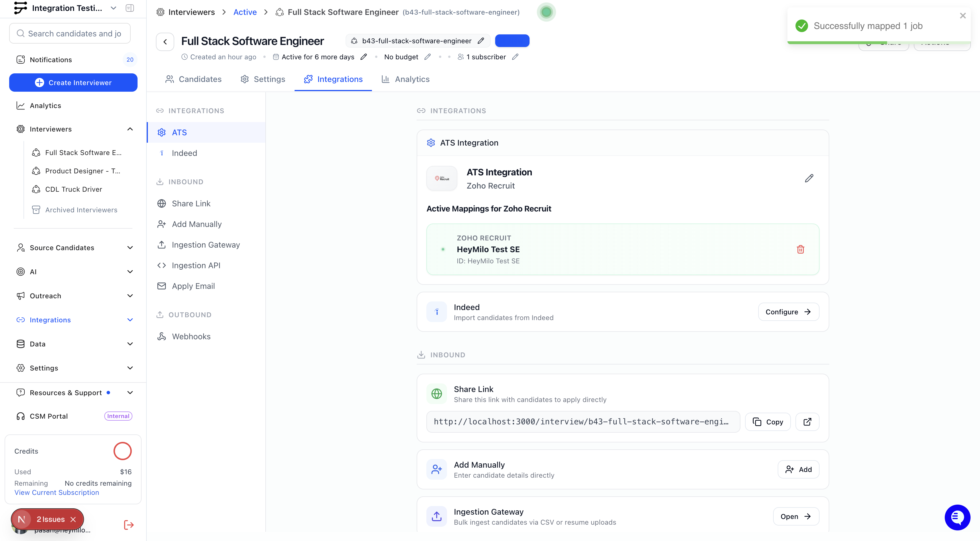The height and width of the screenshot is (541, 980).
Task: Open share link in new tab
Action: [807, 422]
